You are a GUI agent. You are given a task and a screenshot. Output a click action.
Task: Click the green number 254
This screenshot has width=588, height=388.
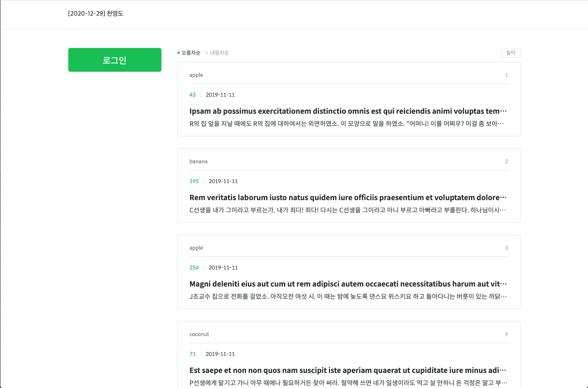coord(194,268)
